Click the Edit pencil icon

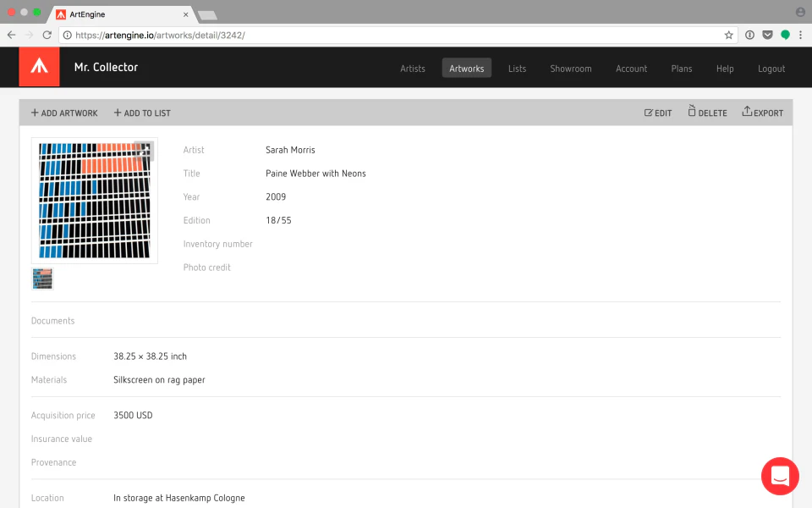[x=647, y=112]
